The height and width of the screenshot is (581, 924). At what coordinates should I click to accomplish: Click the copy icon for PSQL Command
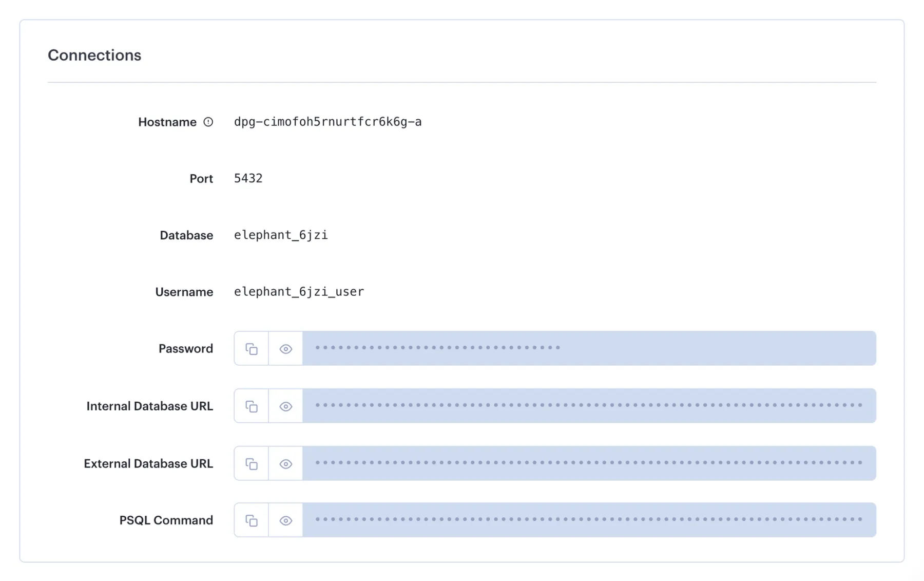tap(251, 520)
